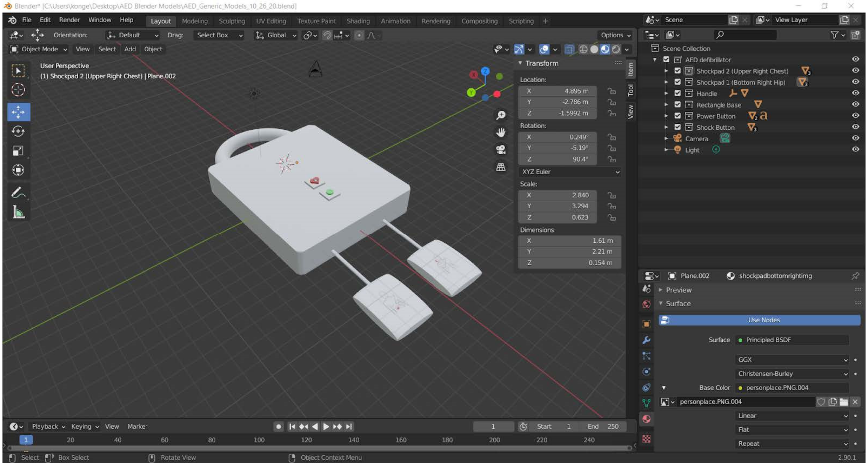Select the Scale tool in left toolbar
This screenshot has height=465, width=868.
click(18, 151)
